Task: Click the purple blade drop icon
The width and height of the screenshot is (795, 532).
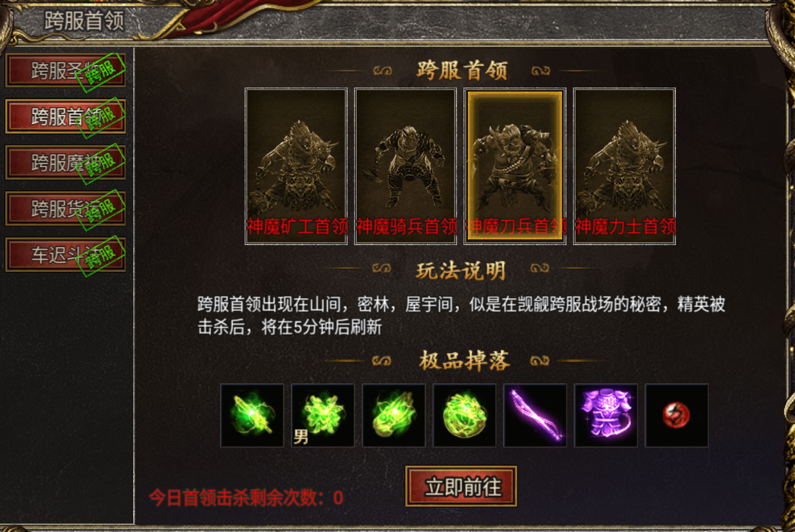Action: coord(535,416)
